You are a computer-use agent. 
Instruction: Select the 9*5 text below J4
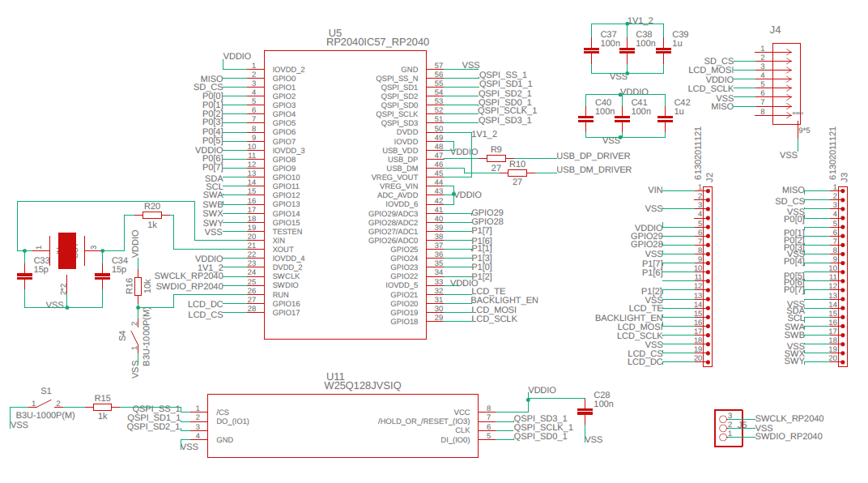pyautogui.click(x=804, y=130)
